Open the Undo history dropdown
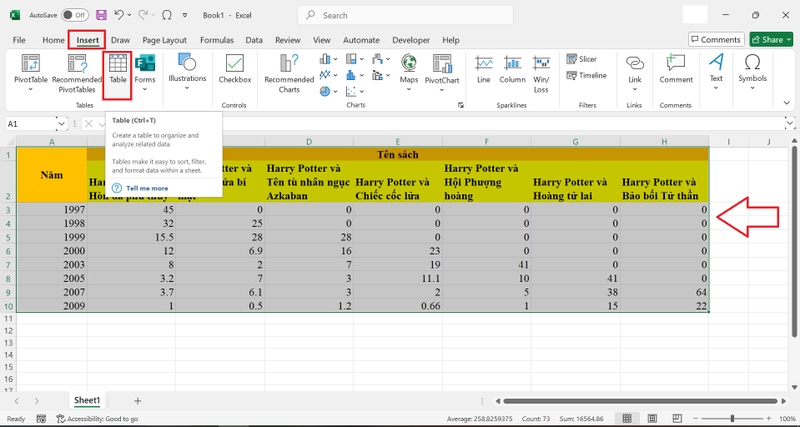 pos(130,15)
